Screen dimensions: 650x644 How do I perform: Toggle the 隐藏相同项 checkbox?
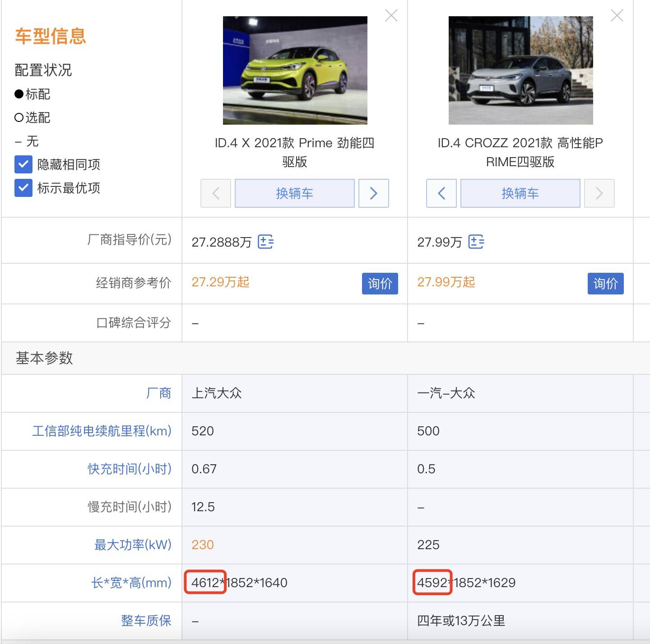tap(23, 164)
